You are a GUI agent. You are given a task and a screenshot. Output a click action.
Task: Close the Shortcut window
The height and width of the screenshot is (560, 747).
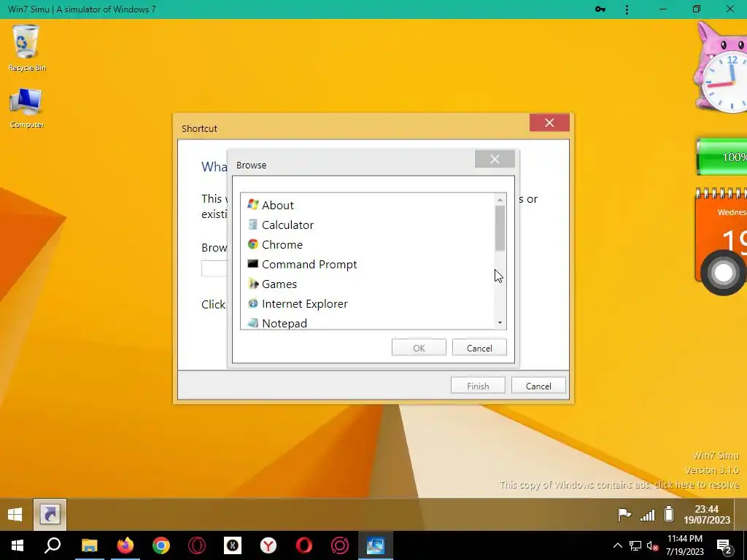tap(549, 122)
